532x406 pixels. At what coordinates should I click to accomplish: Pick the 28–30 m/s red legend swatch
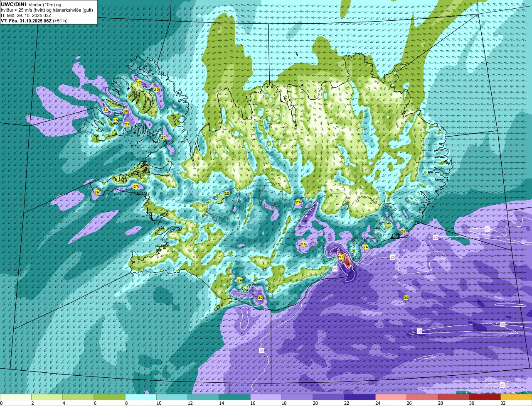pyautogui.click(x=453, y=397)
